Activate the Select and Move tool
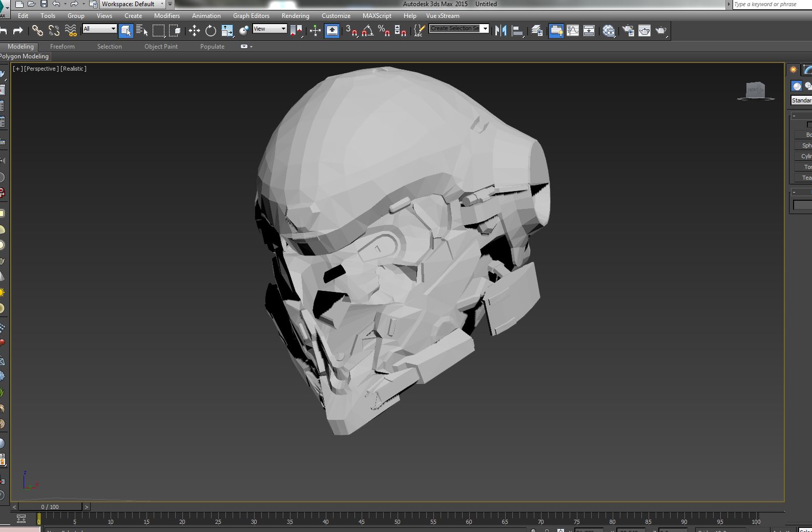The width and height of the screenshot is (812, 532). pos(194,31)
